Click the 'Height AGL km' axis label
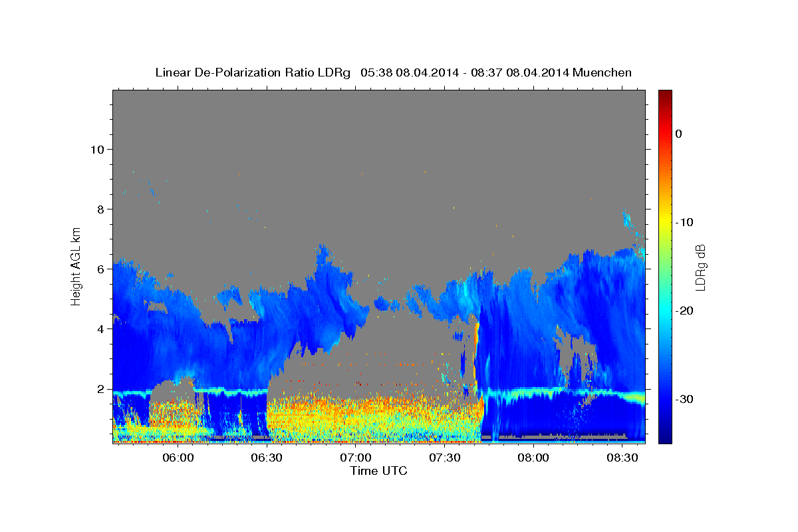Viewport: 798px width, 532px height. 76,266
